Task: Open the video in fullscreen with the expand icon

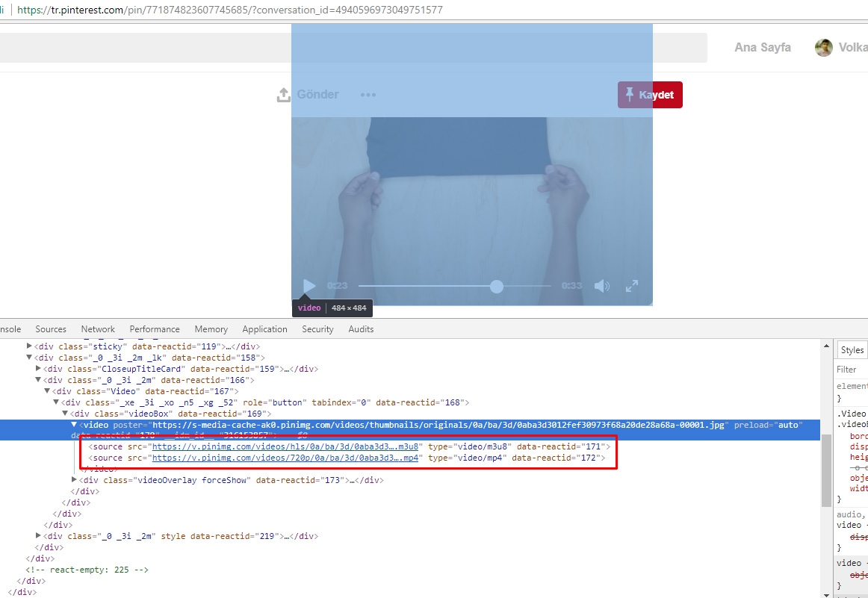Action: coord(632,286)
